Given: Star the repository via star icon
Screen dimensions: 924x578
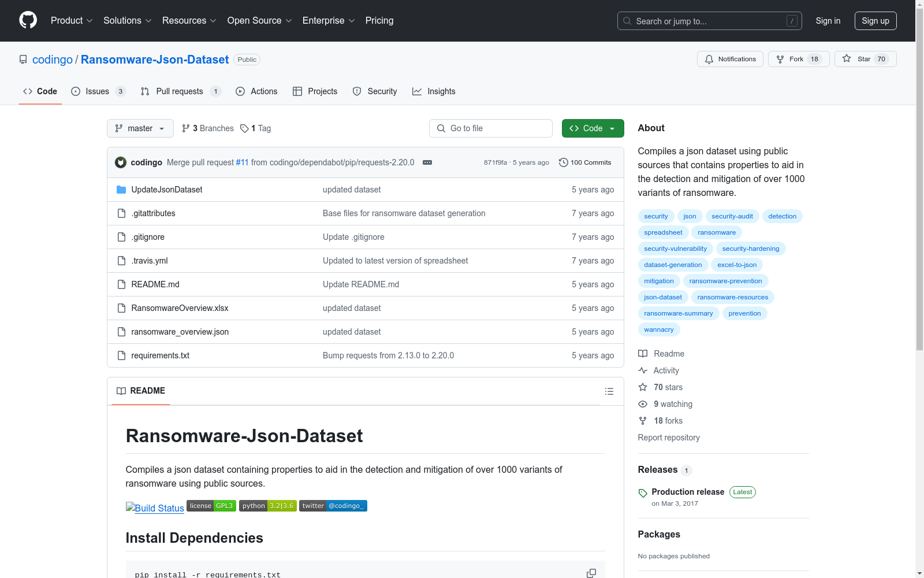Looking at the screenshot, I should [x=847, y=58].
